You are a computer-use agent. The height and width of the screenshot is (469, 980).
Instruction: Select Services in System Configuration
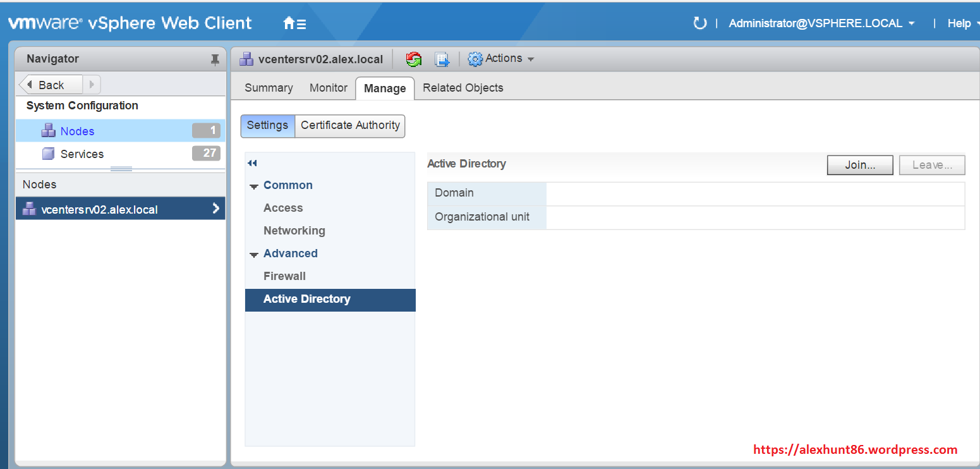point(82,154)
